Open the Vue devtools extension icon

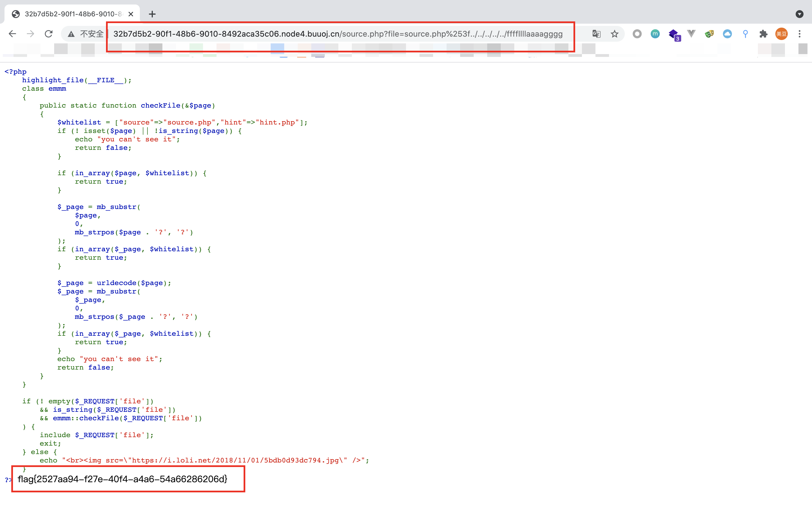(x=691, y=34)
